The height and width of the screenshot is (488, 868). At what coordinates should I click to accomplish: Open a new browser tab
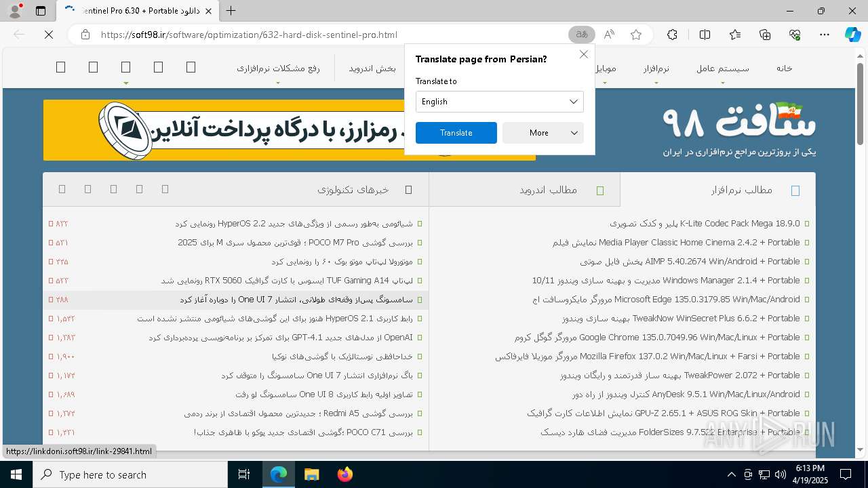tap(231, 11)
